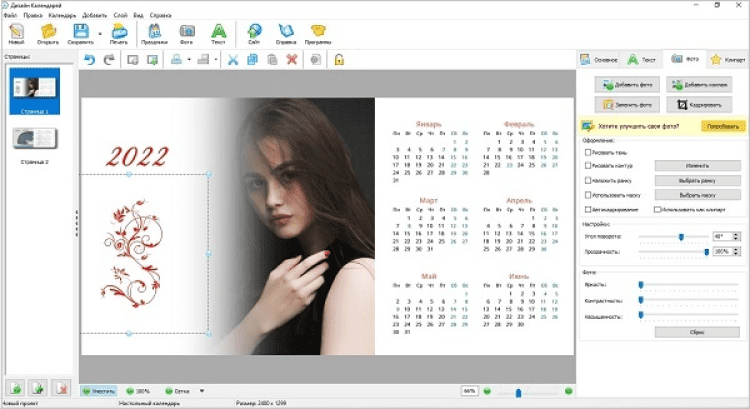Viewport: 750px width, 409px height.
Task: Open the Праздники holidays icon
Action: (154, 32)
